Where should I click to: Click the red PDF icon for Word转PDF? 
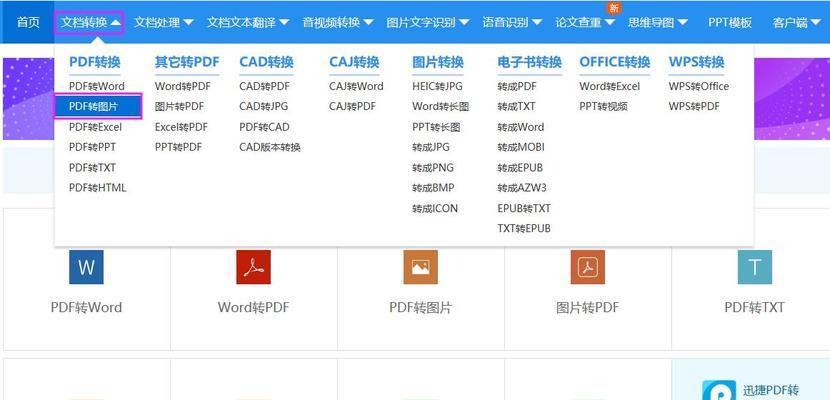click(x=253, y=267)
